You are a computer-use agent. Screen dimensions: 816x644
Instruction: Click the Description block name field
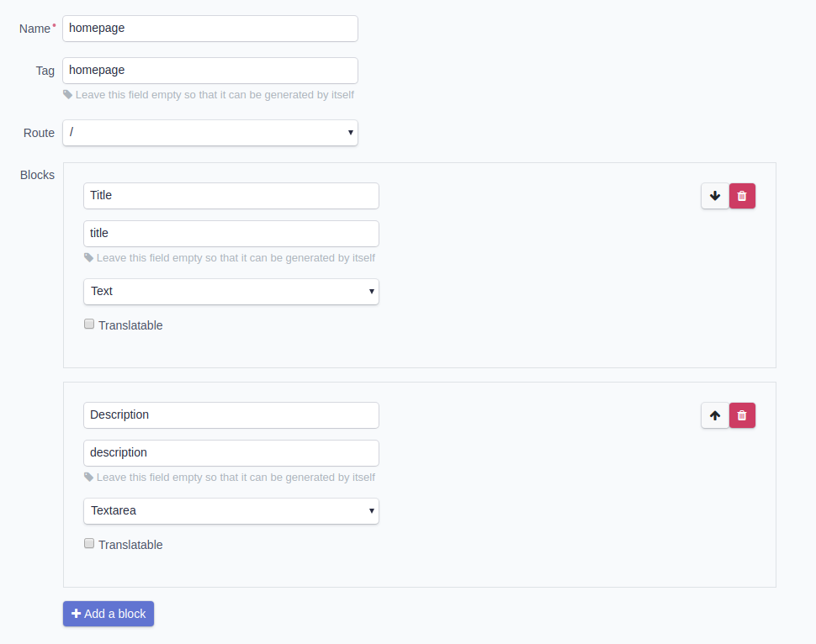231,415
